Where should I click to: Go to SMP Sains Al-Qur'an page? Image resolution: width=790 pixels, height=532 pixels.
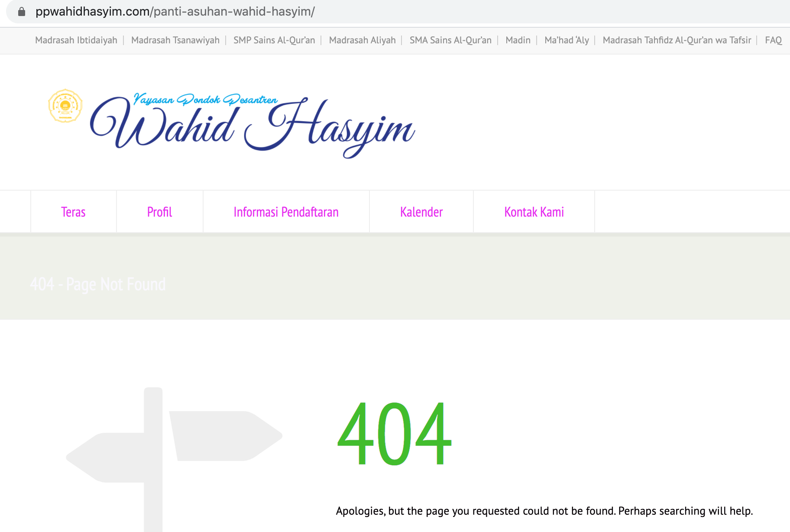pyautogui.click(x=274, y=40)
